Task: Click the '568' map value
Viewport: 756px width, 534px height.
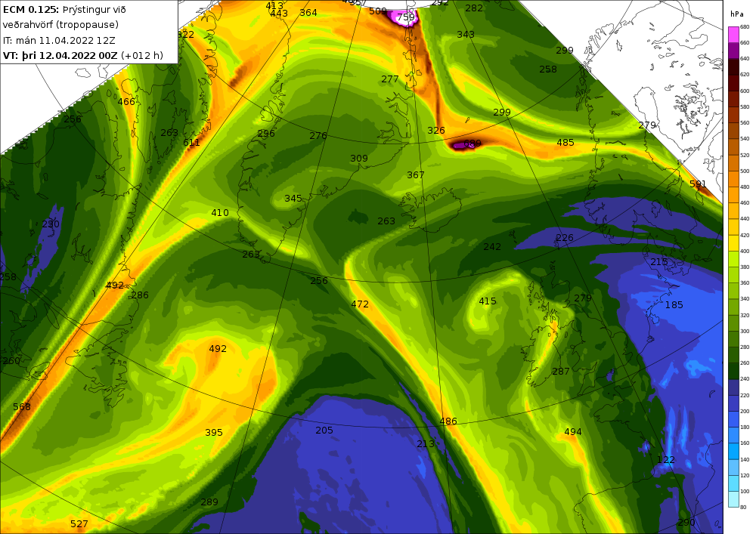Action: pyautogui.click(x=22, y=407)
